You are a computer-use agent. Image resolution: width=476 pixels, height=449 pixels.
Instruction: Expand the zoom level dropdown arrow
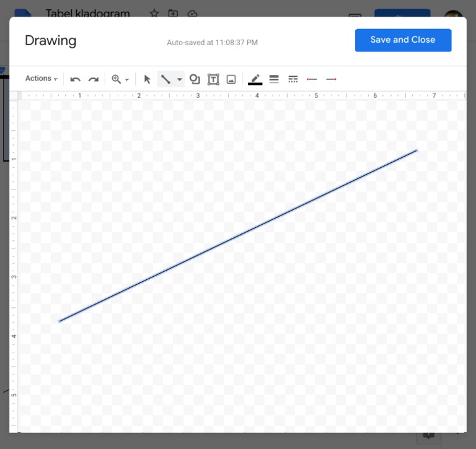[127, 80]
